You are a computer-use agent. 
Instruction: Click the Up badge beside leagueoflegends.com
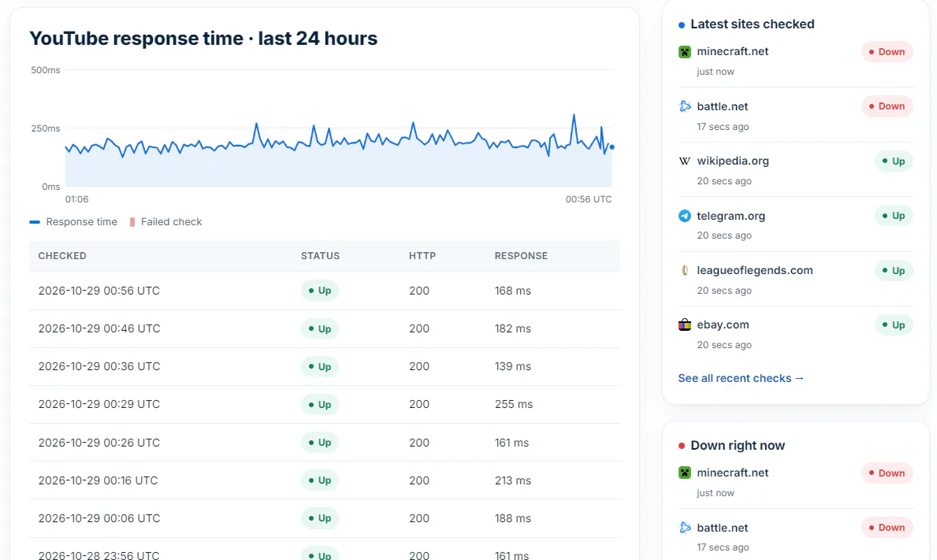coord(894,270)
